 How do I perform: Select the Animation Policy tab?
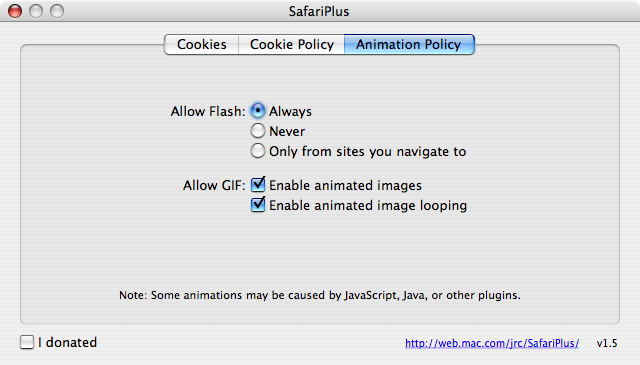coord(409,44)
